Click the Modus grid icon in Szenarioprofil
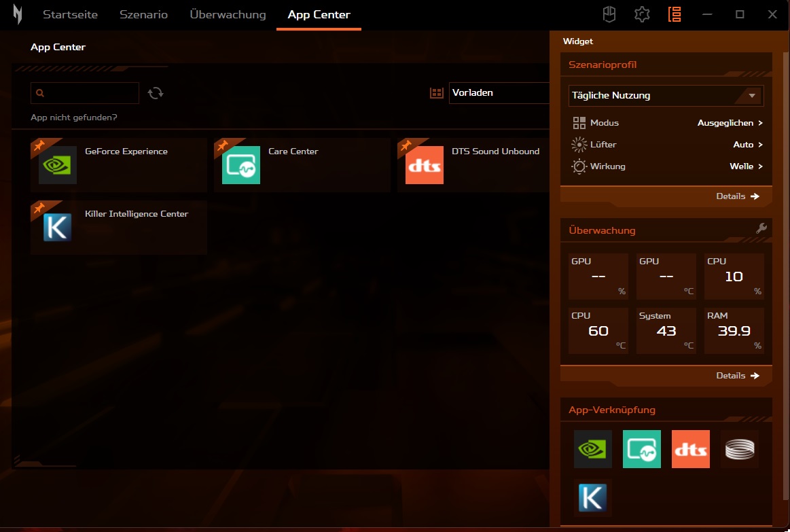 pyautogui.click(x=579, y=123)
